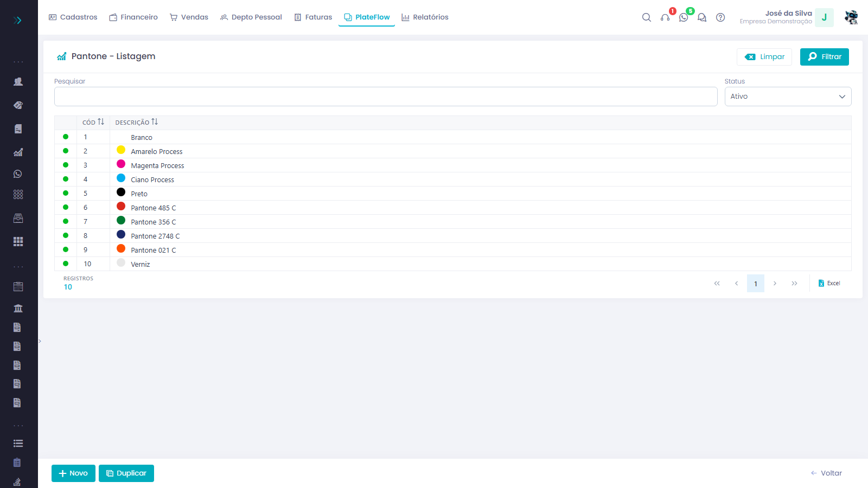
Task: Open the bank building icon in sidebar
Action: [18, 308]
